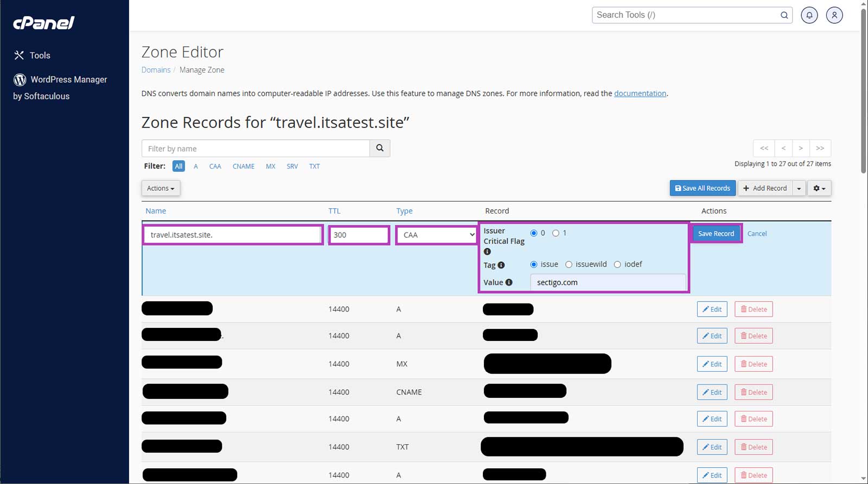The width and height of the screenshot is (868, 484).
Task: Open the record Type CAA dropdown
Action: [436, 235]
